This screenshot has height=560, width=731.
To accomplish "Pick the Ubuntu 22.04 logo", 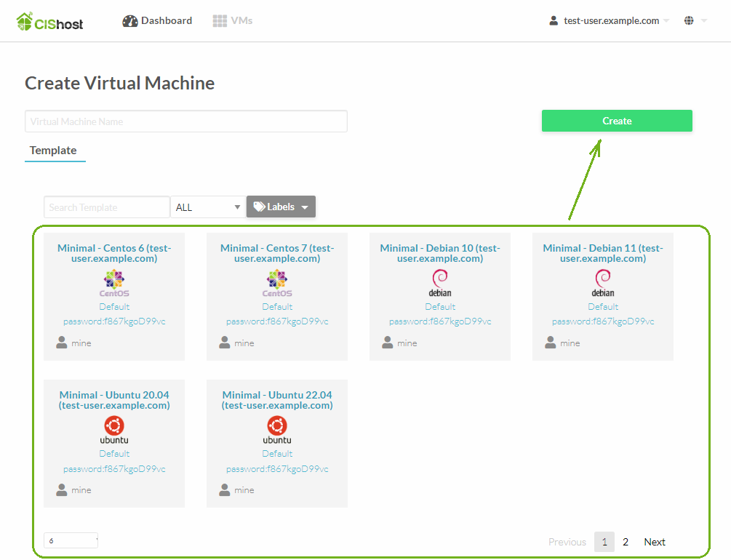I will pyautogui.click(x=277, y=430).
